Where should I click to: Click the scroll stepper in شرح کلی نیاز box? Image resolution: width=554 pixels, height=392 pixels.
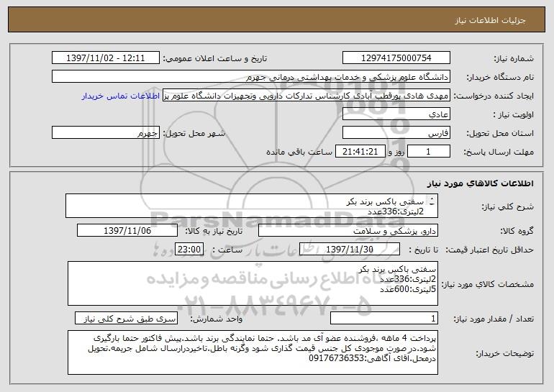[432, 201]
